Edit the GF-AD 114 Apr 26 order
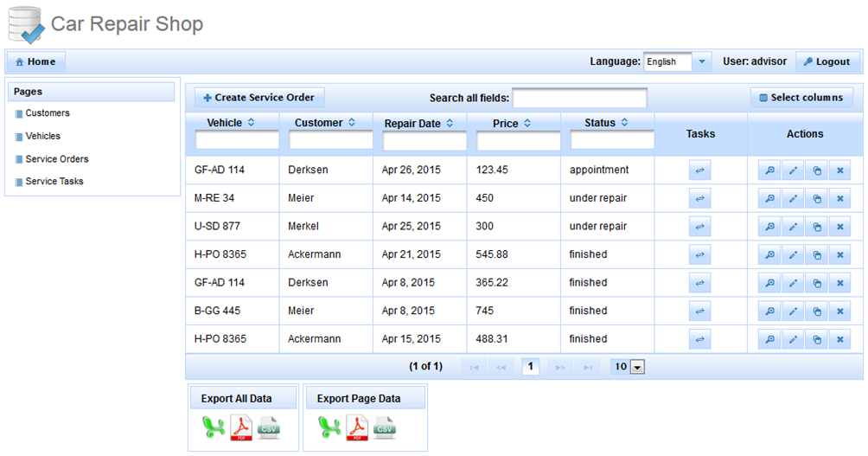Viewport: 868px width, 456px height. tap(793, 170)
